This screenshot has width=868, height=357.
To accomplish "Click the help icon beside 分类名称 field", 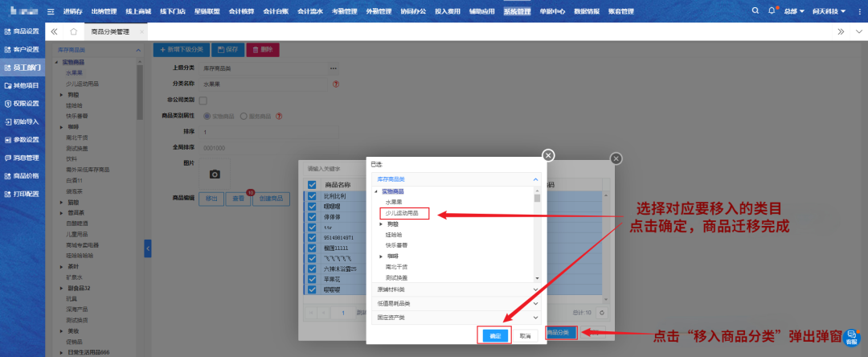I will pyautogui.click(x=335, y=84).
